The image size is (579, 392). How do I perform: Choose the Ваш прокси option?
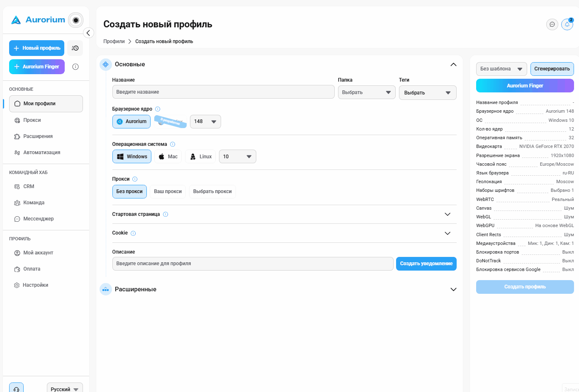pos(168,191)
